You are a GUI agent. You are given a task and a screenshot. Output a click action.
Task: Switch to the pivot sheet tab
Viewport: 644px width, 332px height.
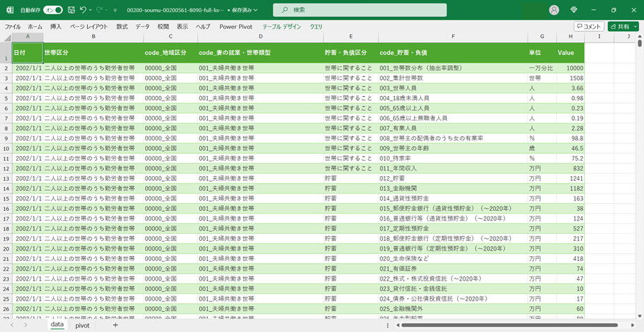[x=82, y=325]
